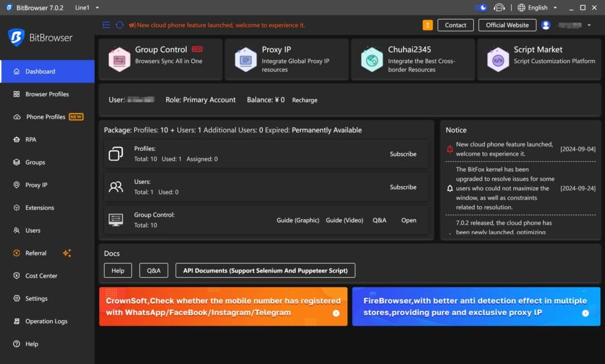Viewport: 605px width, 364px height.
Task: Open the Guide (Video) link
Action: 344,220
